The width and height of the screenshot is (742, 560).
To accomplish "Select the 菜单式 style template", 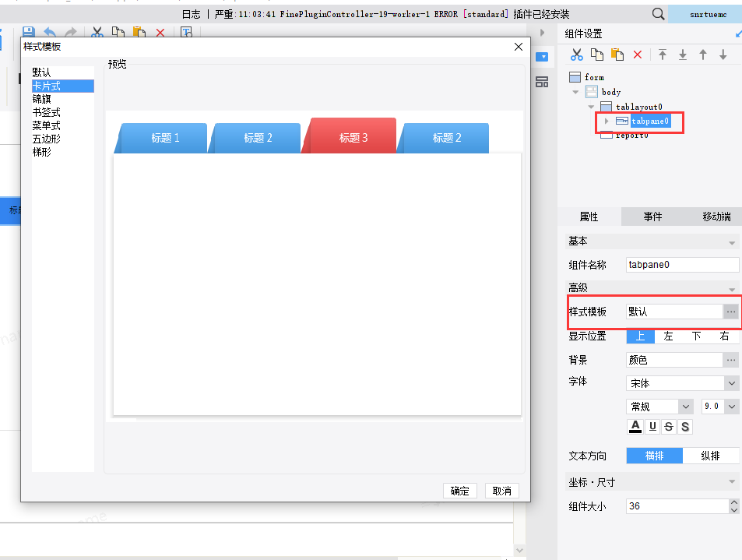I will click(x=63, y=125).
